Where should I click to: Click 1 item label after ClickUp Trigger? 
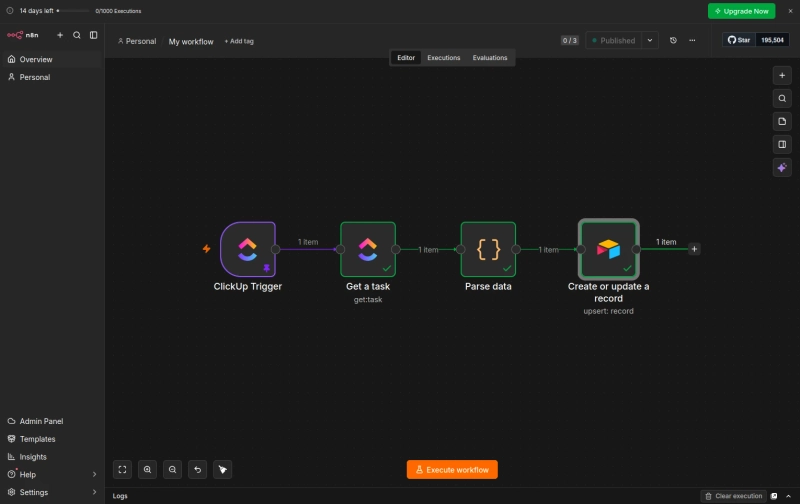[308, 242]
